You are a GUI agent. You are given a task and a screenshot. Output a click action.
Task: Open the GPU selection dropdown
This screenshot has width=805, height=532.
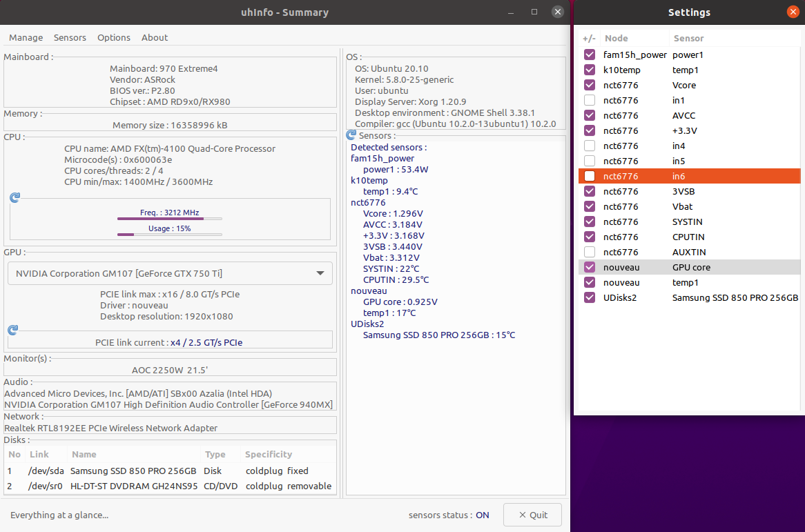pyautogui.click(x=170, y=273)
